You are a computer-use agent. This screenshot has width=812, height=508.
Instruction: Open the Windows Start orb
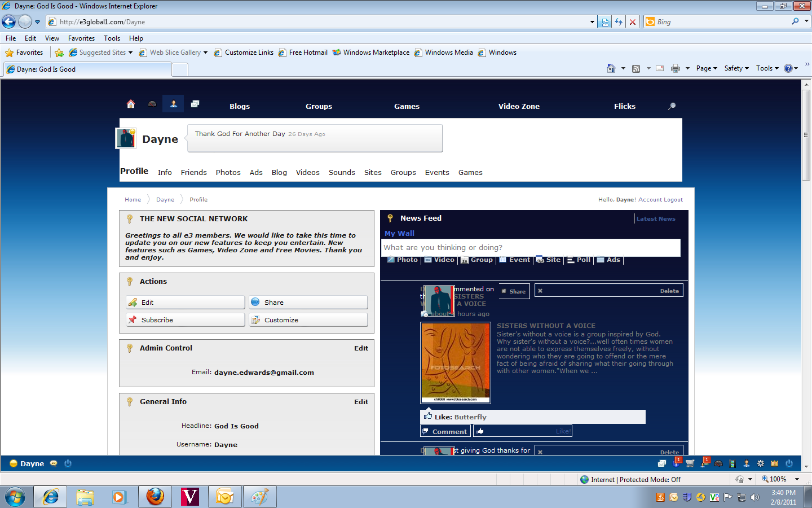pos(15,497)
